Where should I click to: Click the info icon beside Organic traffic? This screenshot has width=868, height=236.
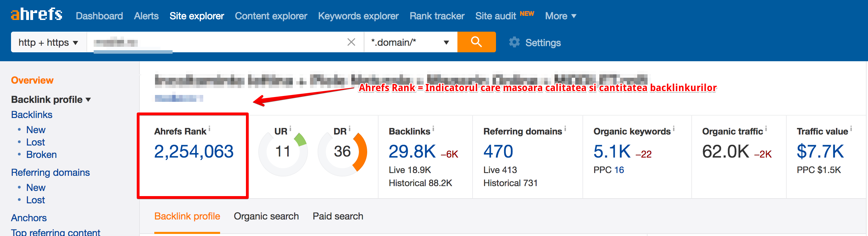coord(766,129)
